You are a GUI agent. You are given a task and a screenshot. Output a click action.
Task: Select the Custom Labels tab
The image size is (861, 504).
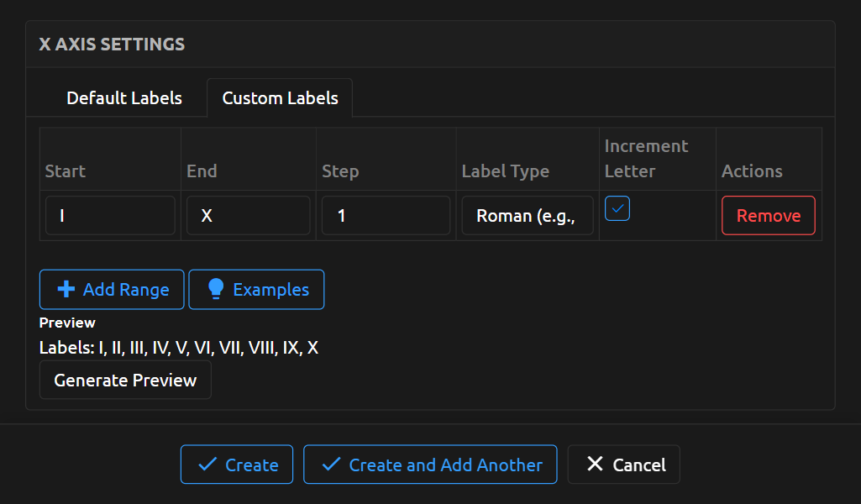click(280, 98)
